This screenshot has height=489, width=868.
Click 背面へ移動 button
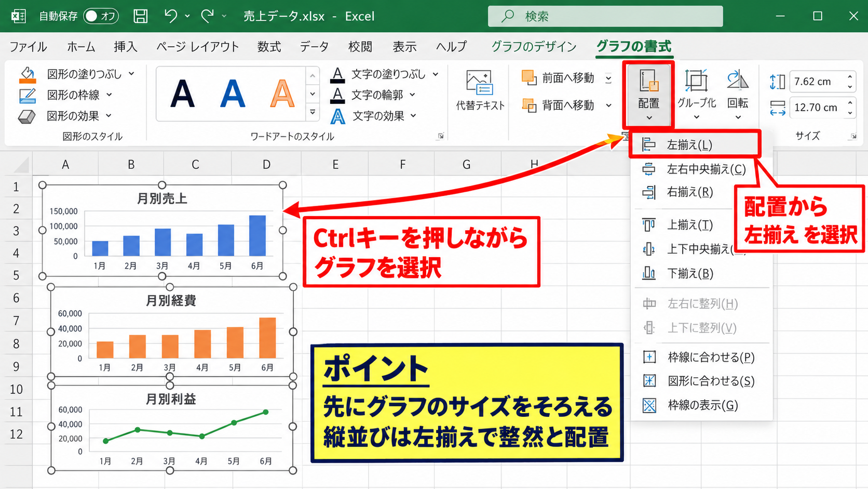pos(559,105)
